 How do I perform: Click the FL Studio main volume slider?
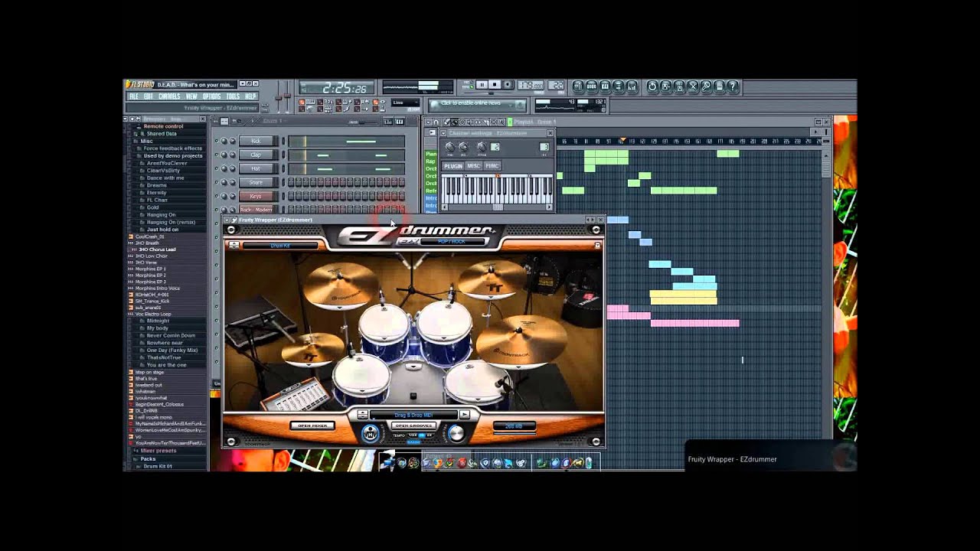click(x=278, y=96)
